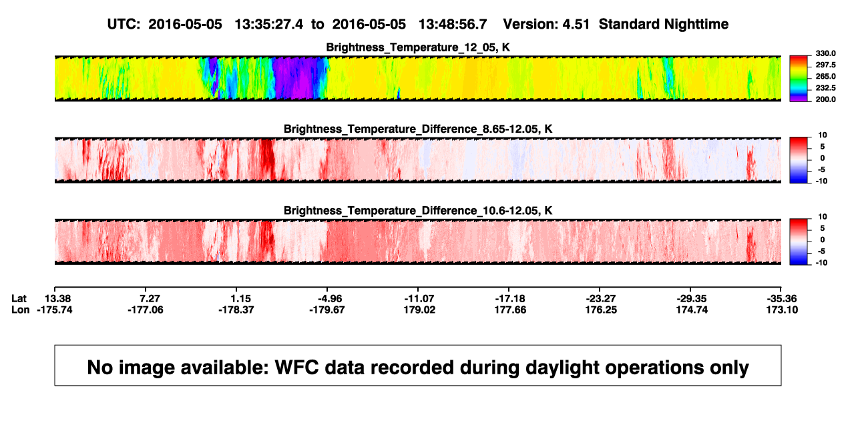Click longitude value 179.02
This screenshot has width=868, height=445.
[x=420, y=310]
